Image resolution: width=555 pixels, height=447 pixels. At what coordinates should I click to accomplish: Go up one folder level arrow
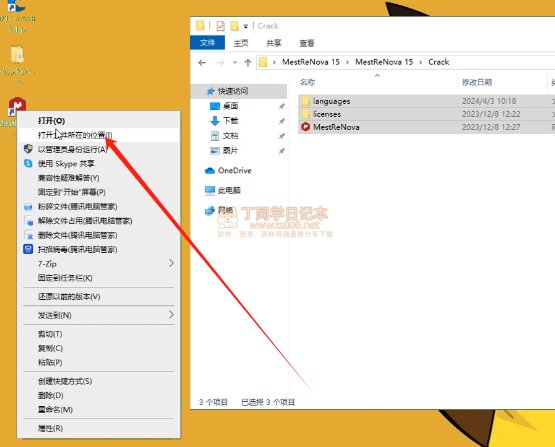(x=248, y=63)
